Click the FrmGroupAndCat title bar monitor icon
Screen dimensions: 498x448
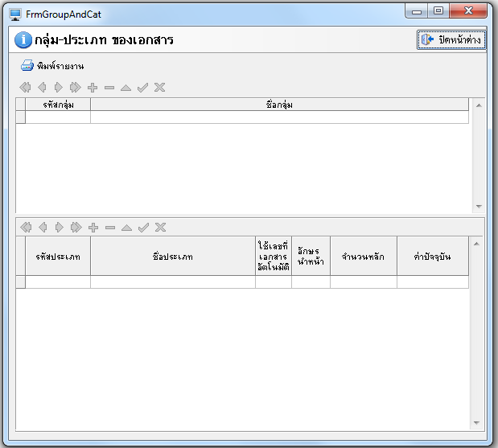(15, 14)
